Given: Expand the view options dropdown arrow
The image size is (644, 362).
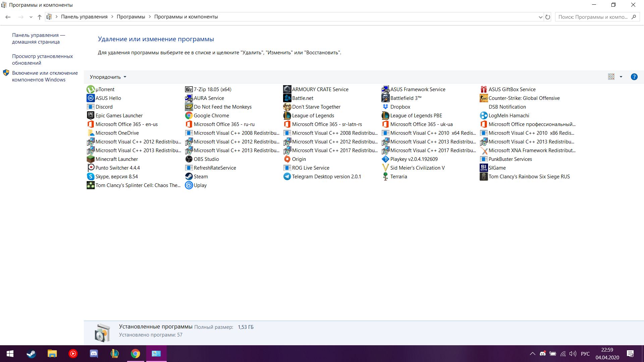Looking at the screenshot, I should (621, 77).
